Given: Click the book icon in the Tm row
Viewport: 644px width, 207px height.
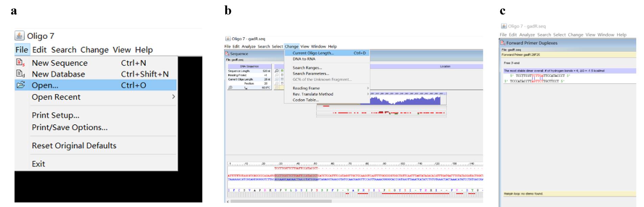Looking at the screenshot, I should pyautogui.click(x=230, y=87).
